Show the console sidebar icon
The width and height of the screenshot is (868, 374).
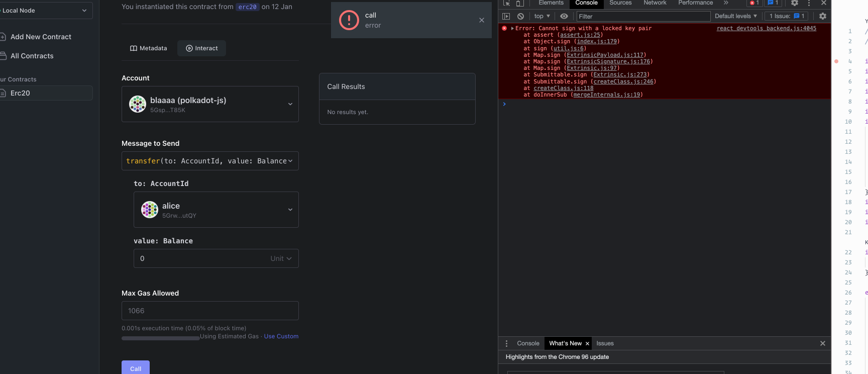pyautogui.click(x=506, y=16)
